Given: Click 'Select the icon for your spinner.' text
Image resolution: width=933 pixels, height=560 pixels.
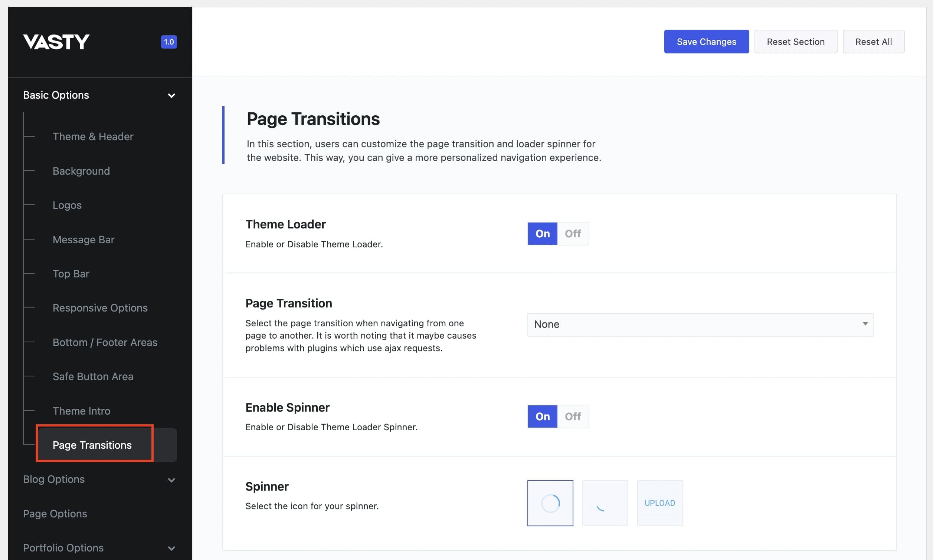Looking at the screenshot, I should coord(312,506).
